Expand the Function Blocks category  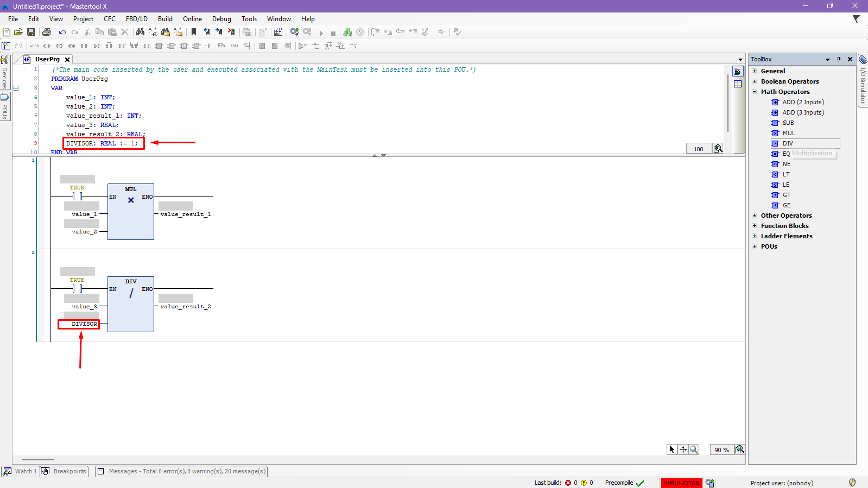(754, 226)
